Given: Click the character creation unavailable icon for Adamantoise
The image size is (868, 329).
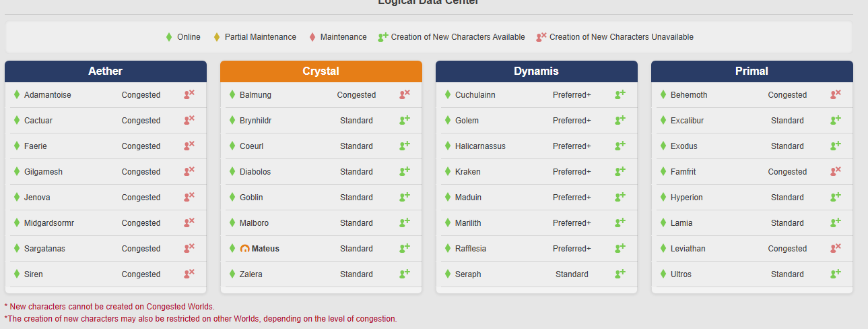Looking at the screenshot, I should point(189,94).
